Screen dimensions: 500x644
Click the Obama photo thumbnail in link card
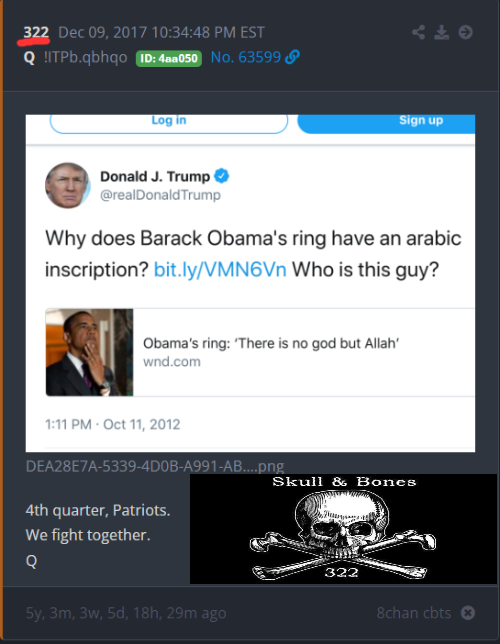(x=89, y=352)
